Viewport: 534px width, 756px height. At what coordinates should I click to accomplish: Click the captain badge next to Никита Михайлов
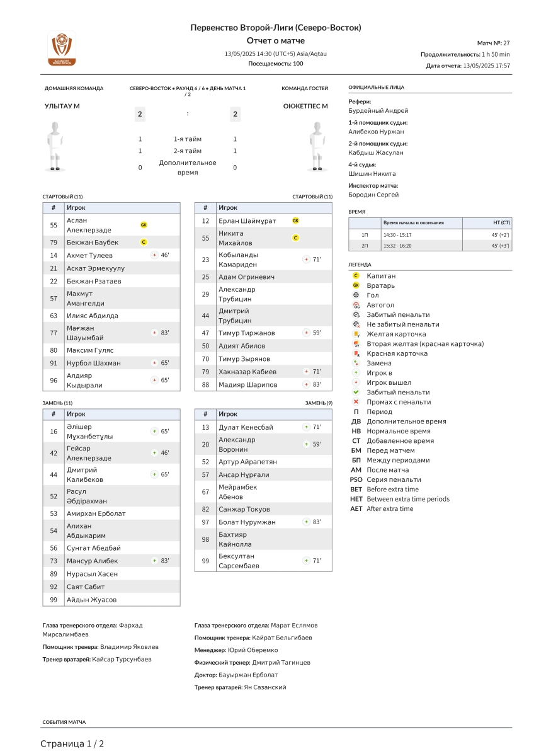(x=295, y=238)
